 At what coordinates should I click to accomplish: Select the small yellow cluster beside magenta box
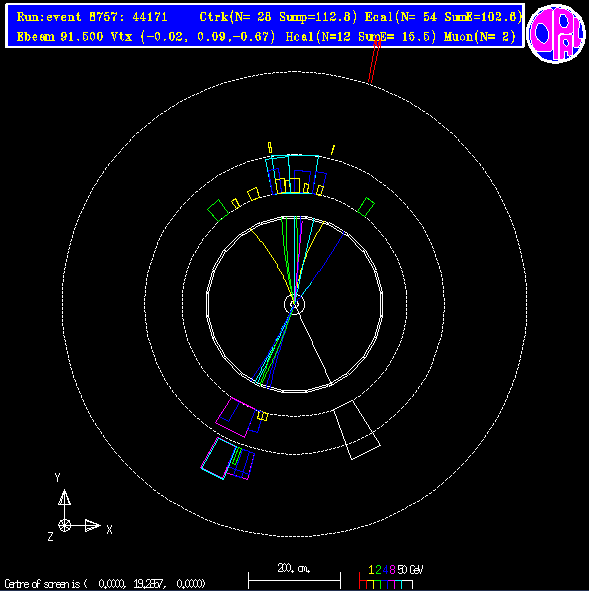[x=263, y=416]
